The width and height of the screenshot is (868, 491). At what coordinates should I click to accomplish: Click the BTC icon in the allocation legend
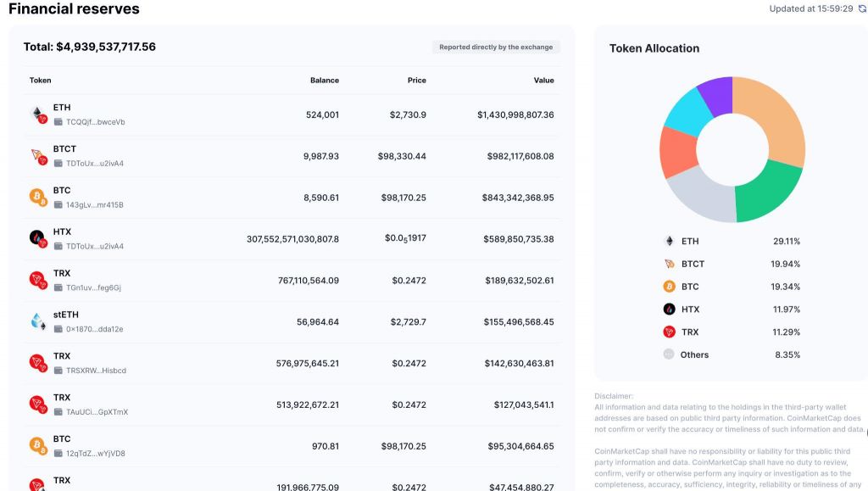point(669,287)
